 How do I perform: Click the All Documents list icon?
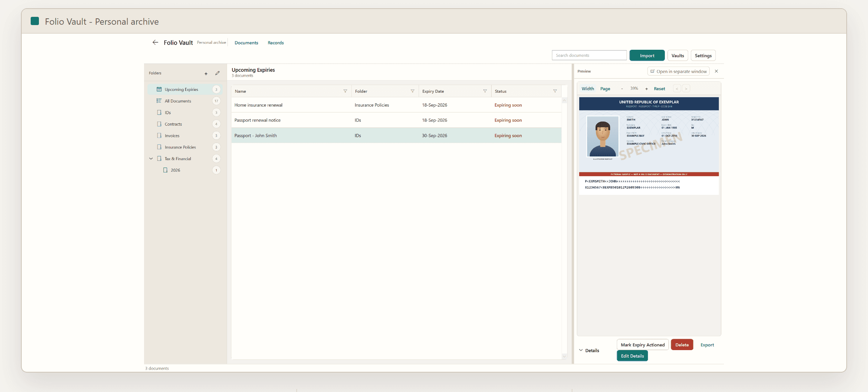[x=159, y=101]
